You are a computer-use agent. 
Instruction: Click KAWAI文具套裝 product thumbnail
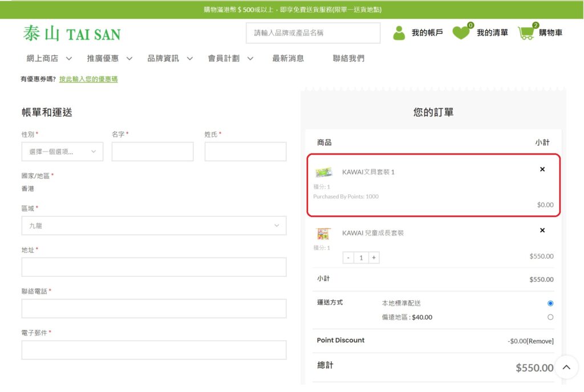point(323,172)
